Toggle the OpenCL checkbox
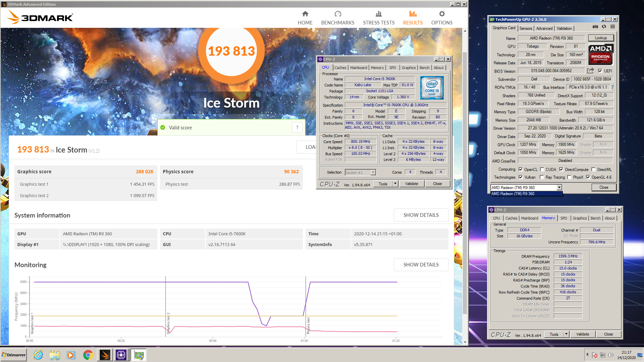 click(x=521, y=169)
